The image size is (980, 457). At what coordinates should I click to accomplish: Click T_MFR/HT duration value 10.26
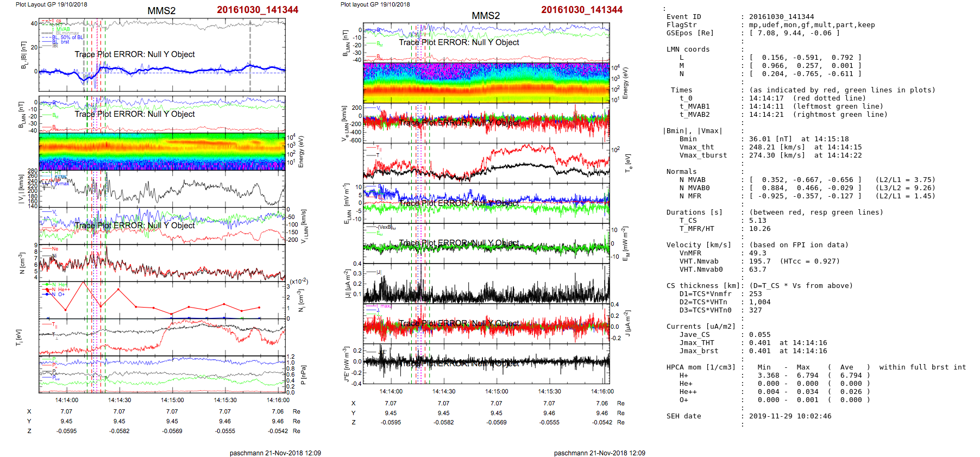[x=760, y=229]
